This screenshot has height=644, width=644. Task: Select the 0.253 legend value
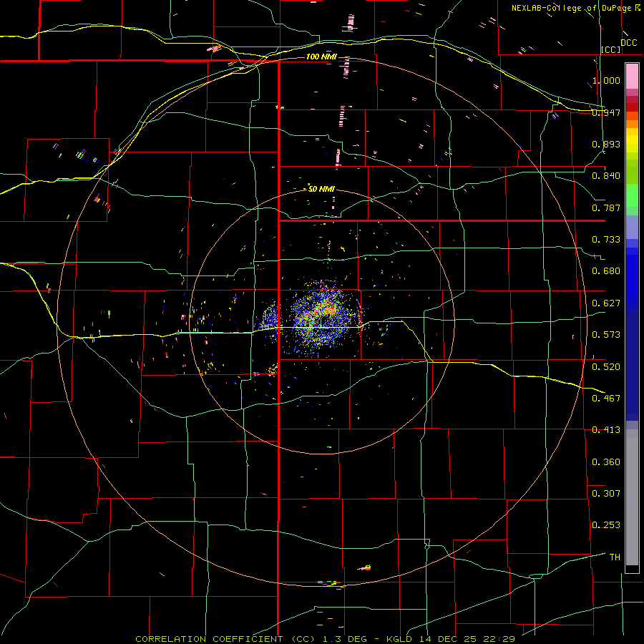[606, 525]
